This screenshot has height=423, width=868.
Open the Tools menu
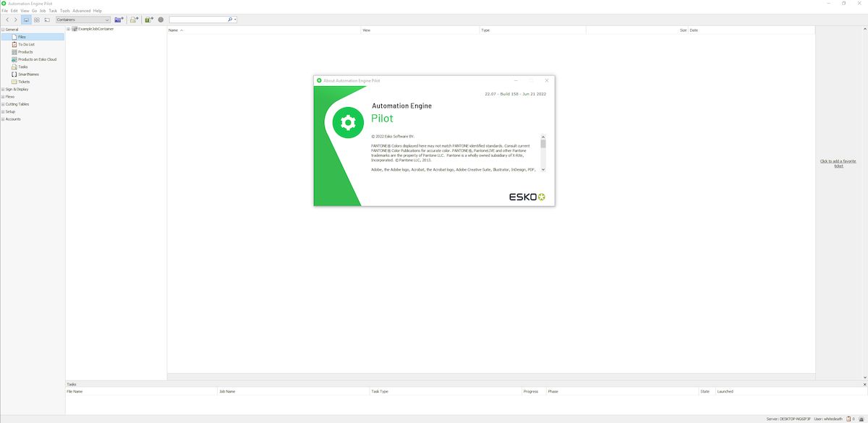tap(65, 11)
